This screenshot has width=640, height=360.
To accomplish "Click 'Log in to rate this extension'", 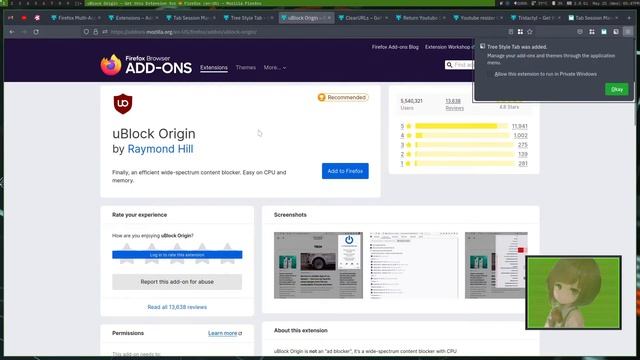I will coord(177,255).
